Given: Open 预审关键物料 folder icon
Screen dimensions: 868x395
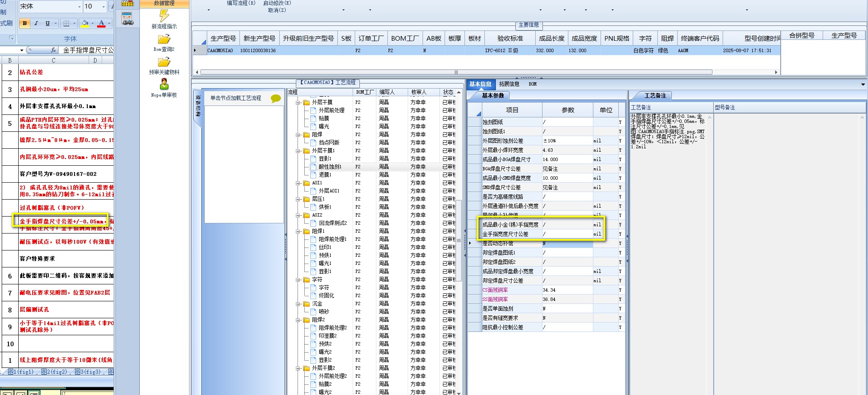Looking at the screenshot, I should [x=164, y=62].
